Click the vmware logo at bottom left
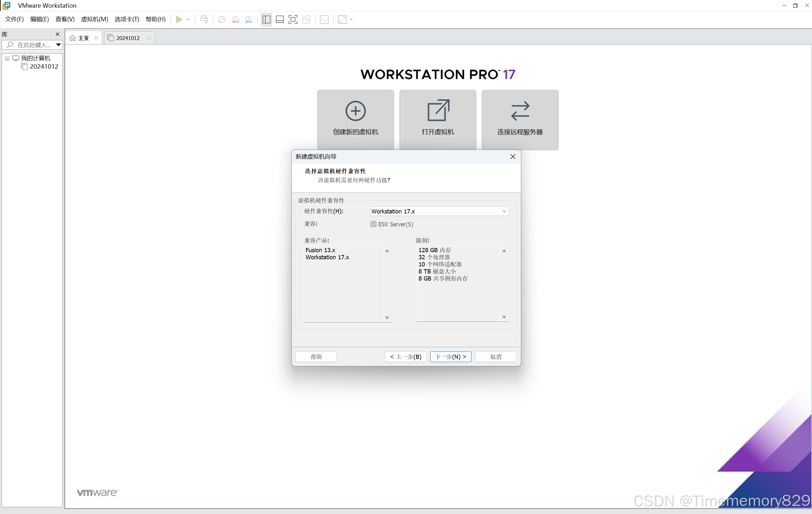812x514 pixels. (x=97, y=492)
